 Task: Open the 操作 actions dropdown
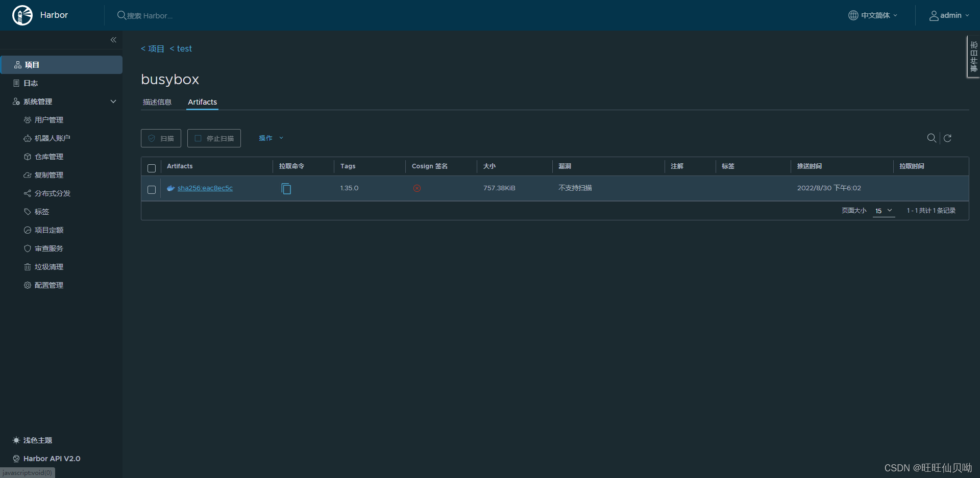[271, 138]
